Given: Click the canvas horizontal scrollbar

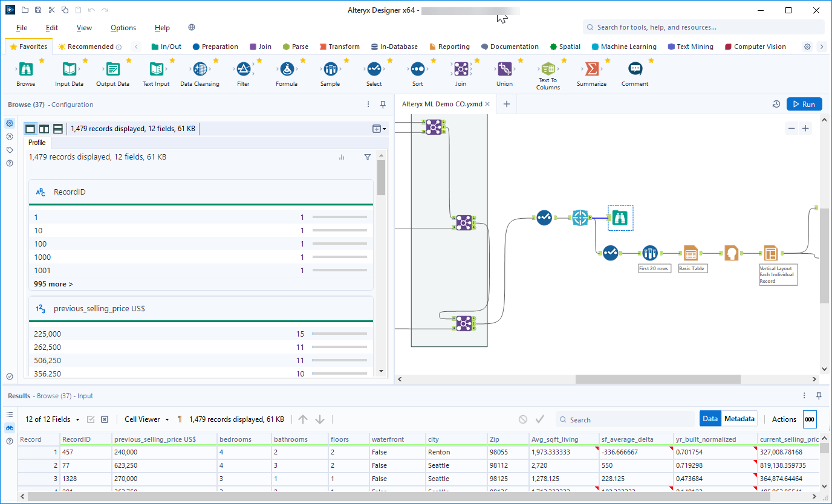Looking at the screenshot, I should [x=658, y=380].
